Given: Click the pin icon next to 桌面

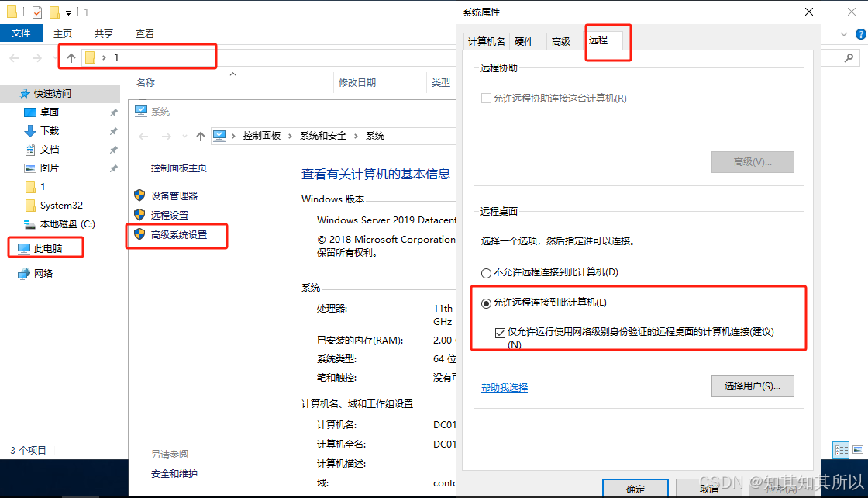Looking at the screenshot, I should (113, 112).
